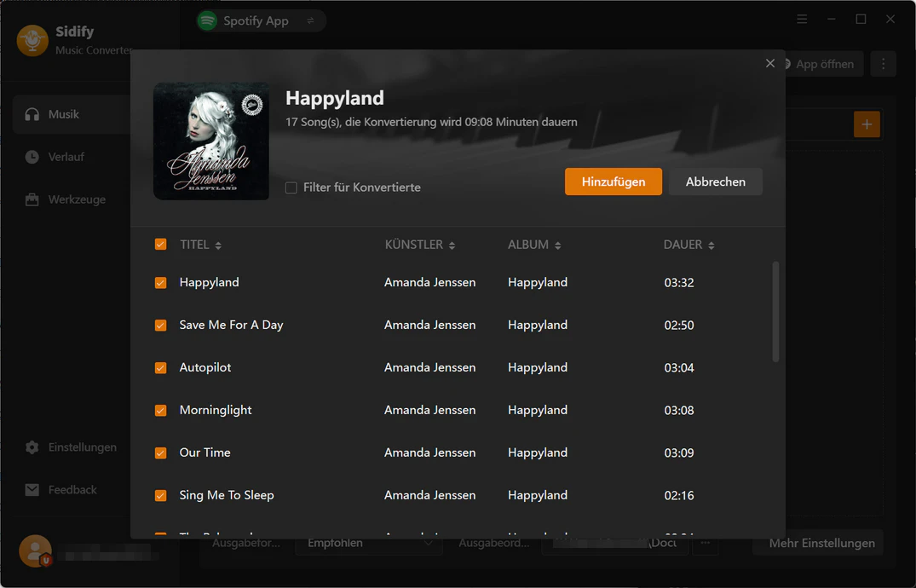916x588 pixels.
Task: Open the Verlauf history section
Action: [x=66, y=157]
